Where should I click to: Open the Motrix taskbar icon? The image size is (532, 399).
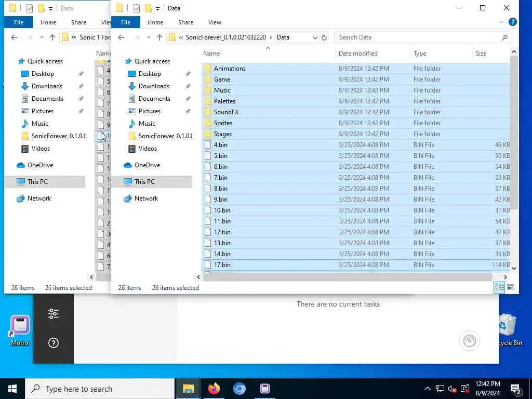click(x=264, y=389)
